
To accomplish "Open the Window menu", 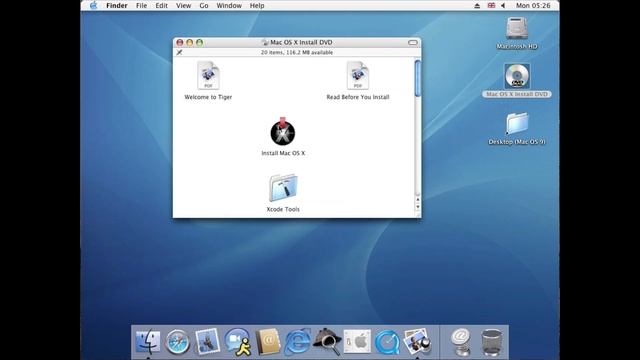I will [229, 6].
